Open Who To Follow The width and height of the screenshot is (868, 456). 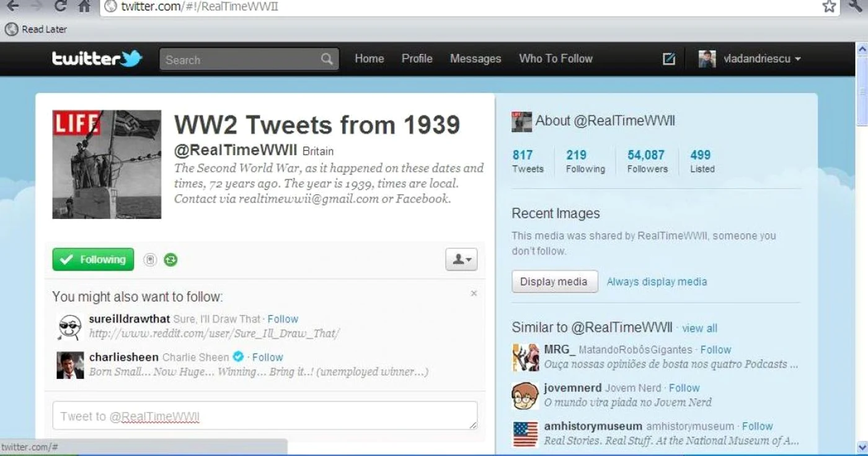(x=556, y=59)
